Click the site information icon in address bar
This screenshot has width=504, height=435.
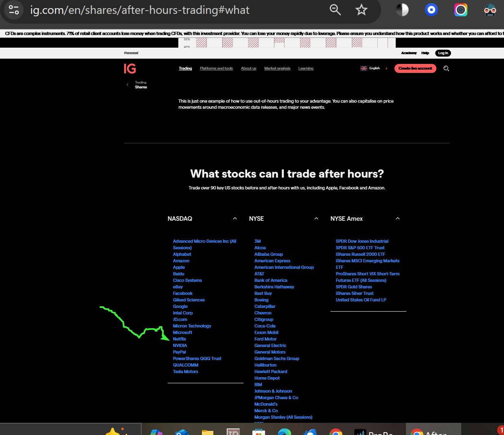14,10
